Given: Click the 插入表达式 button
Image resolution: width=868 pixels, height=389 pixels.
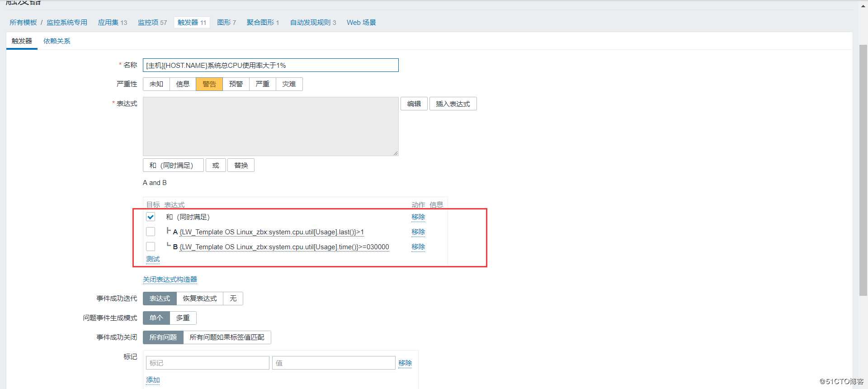Looking at the screenshot, I should point(453,104).
